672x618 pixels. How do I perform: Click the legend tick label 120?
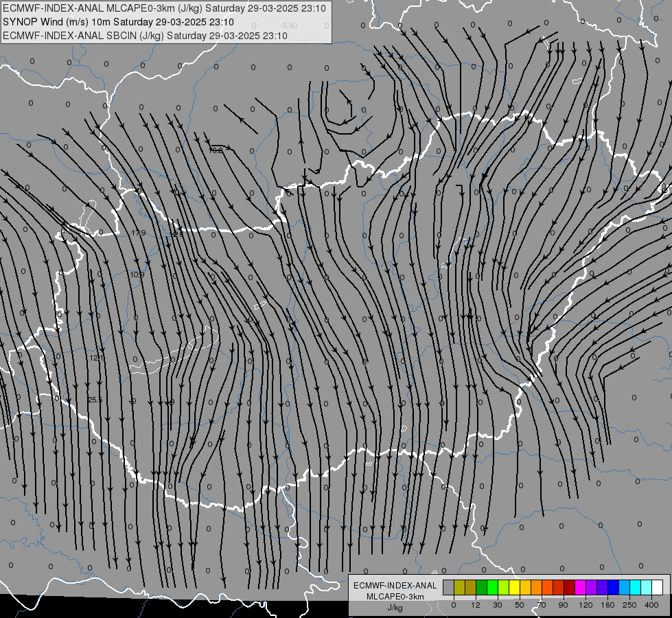coord(586,605)
